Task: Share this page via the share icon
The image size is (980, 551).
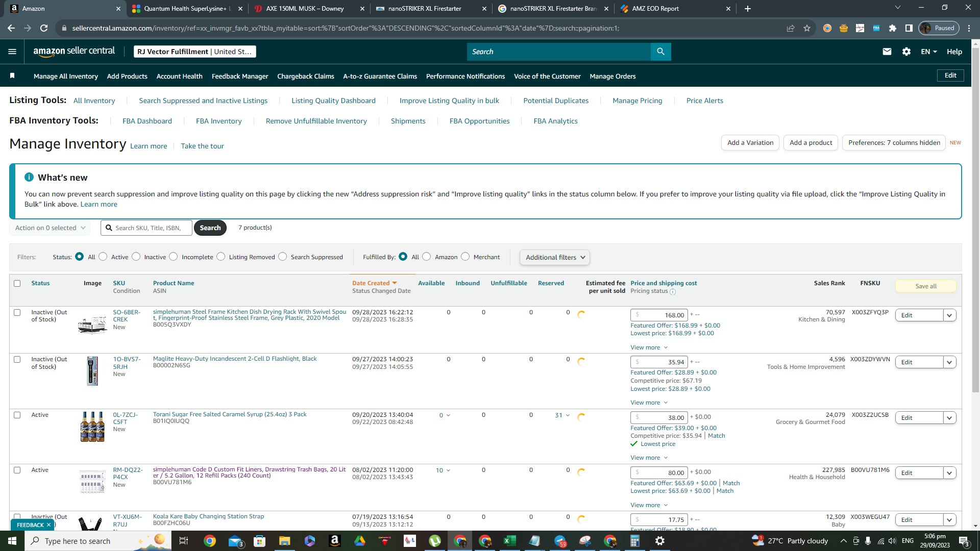Action: (791, 28)
